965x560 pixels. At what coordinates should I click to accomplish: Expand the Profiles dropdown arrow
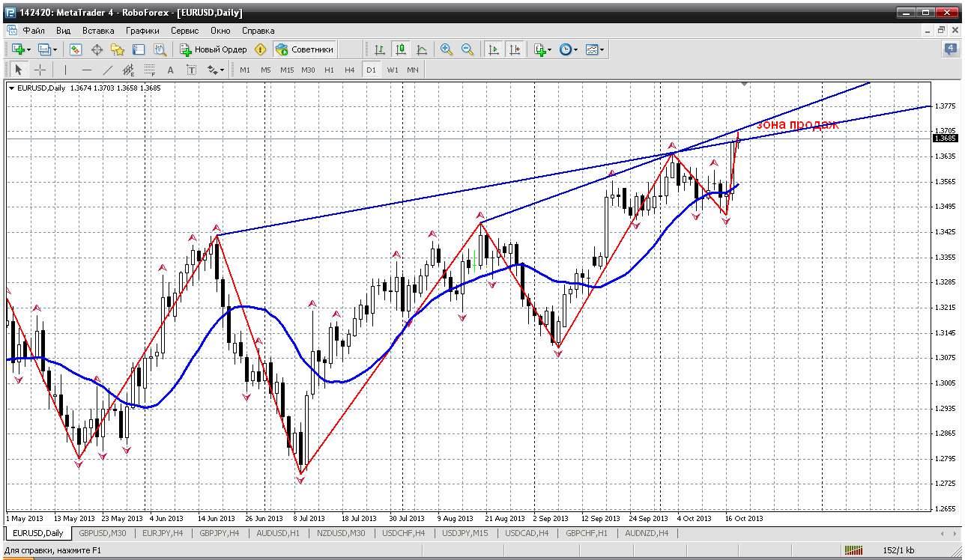[55, 49]
